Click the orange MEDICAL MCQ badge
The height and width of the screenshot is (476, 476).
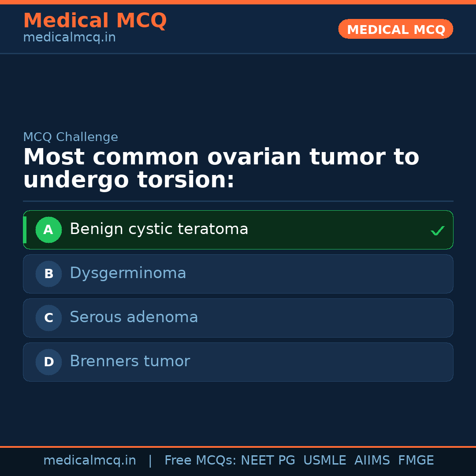point(395,29)
